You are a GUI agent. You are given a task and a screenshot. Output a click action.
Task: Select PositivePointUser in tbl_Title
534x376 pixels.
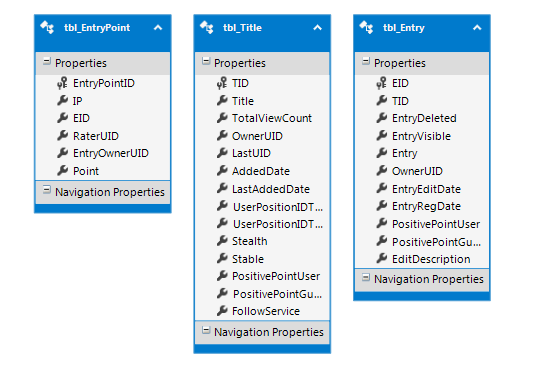(276, 276)
